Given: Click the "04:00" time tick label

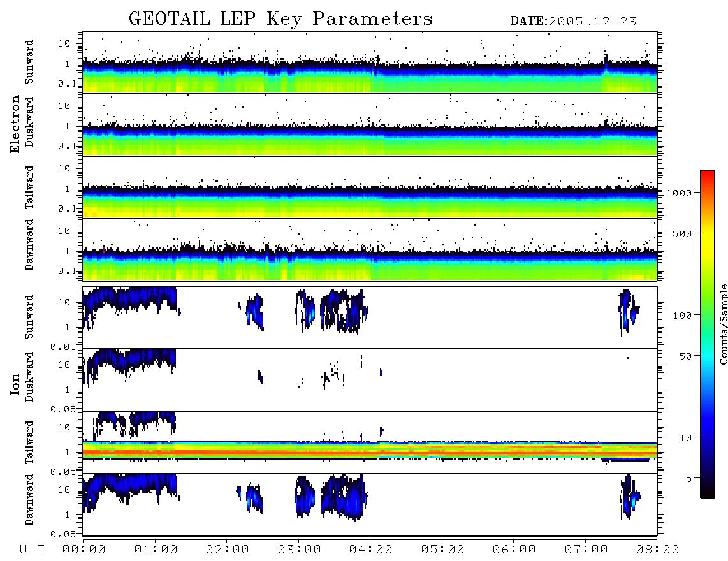Looking at the screenshot, I should [371, 550].
